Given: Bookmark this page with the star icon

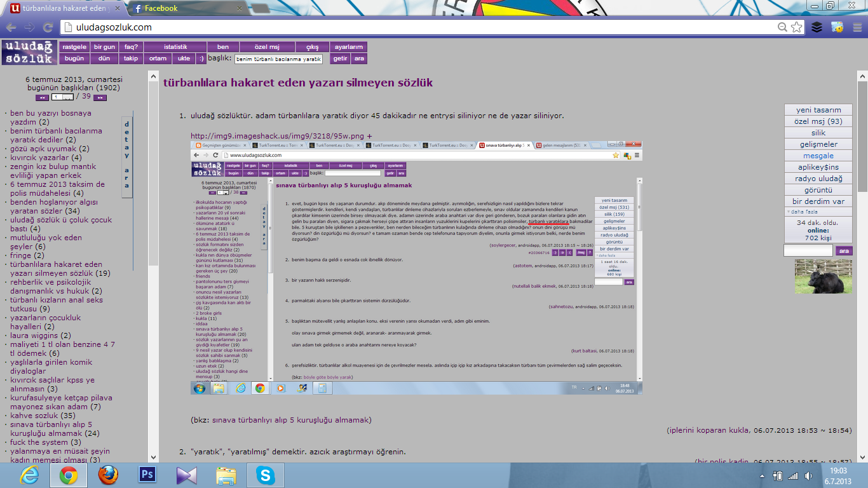Looking at the screenshot, I should tap(796, 27).
